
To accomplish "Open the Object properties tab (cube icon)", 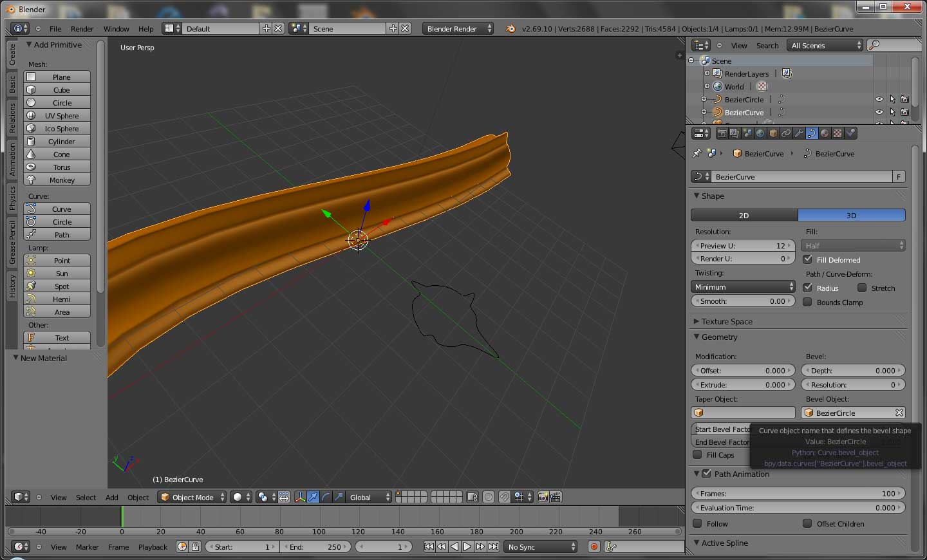I will (x=773, y=133).
